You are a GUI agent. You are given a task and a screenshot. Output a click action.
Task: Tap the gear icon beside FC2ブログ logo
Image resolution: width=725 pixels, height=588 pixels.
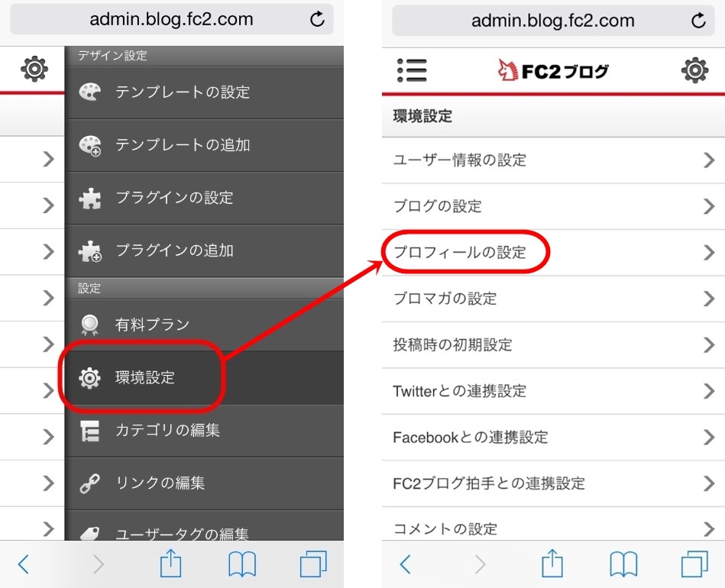coord(694,71)
